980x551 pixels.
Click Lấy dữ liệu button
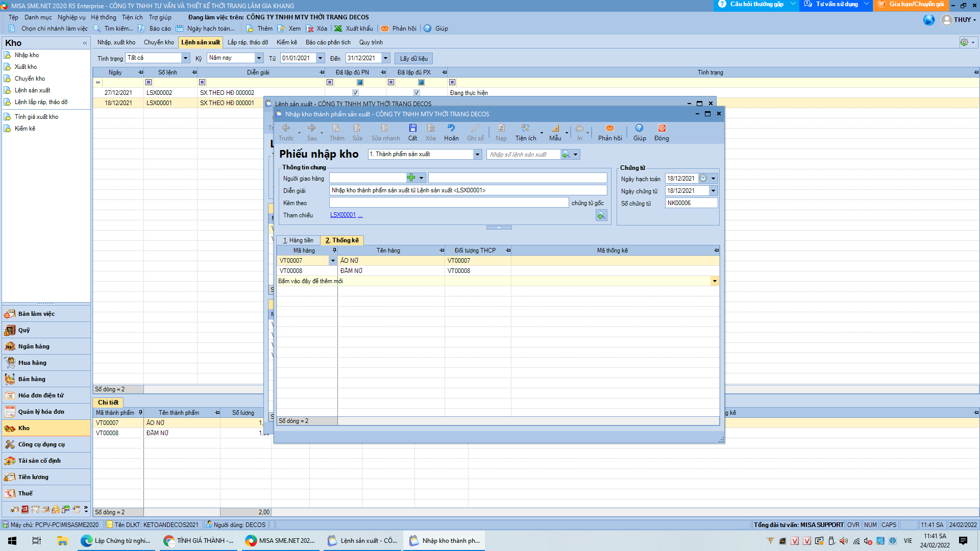414,59
